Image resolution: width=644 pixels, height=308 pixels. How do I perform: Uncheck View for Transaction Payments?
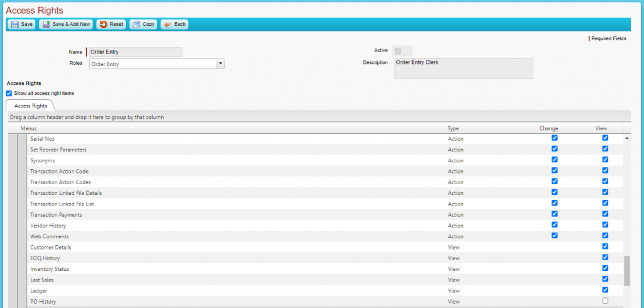point(605,214)
